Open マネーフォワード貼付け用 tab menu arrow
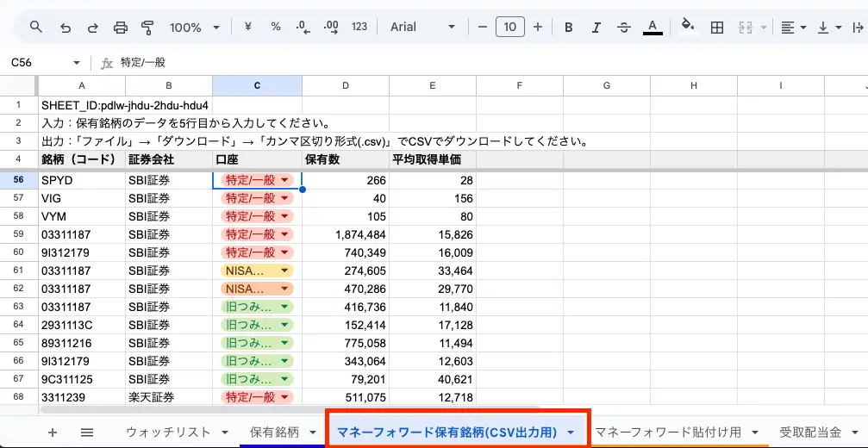The width and height of the screenshot is (868, 448). pyautogui.click(x=754, y=432)
